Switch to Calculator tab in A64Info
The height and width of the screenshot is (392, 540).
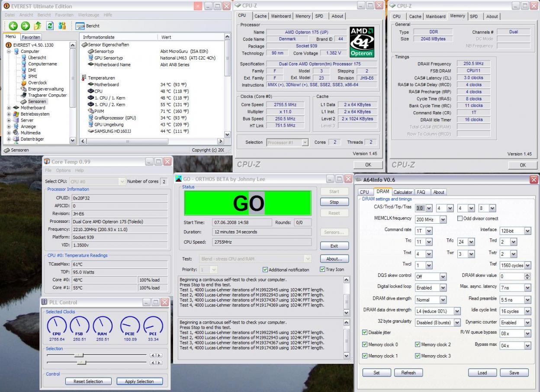tap(403, 192)
